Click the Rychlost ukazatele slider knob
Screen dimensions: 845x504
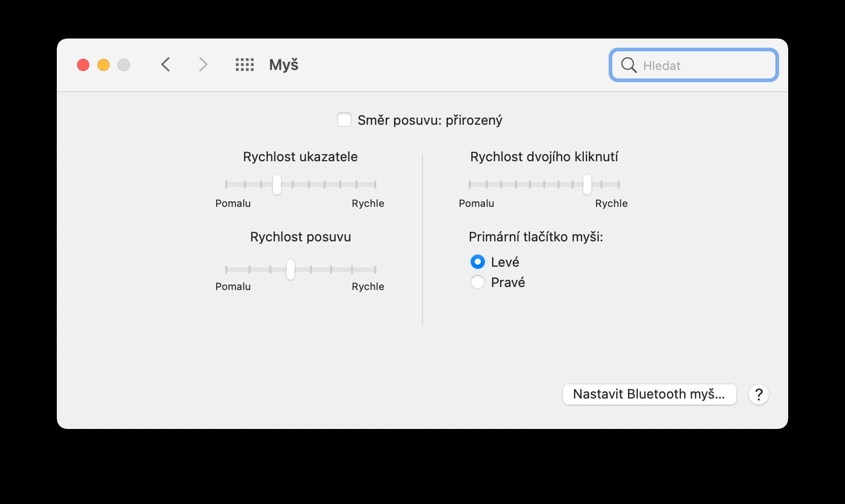point(277,185)
